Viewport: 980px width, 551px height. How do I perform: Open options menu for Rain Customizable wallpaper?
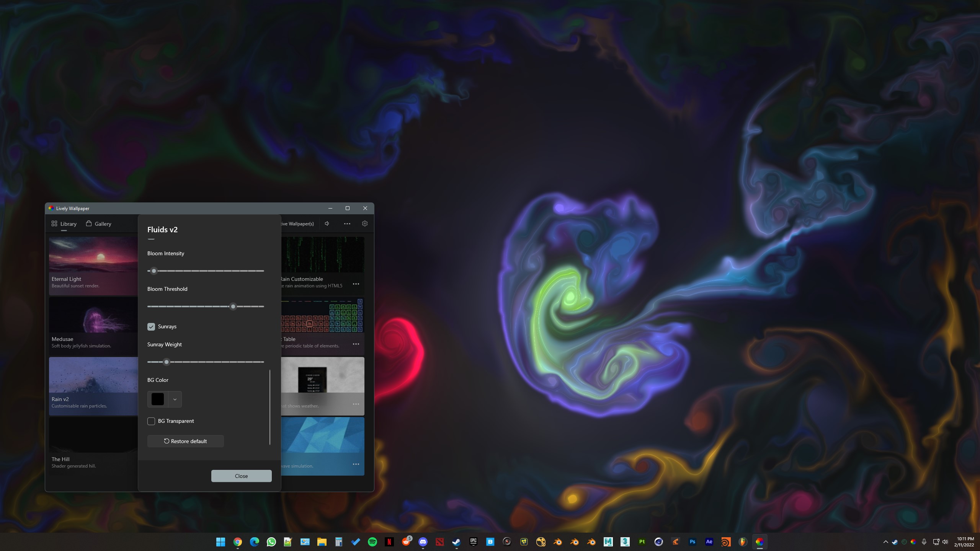coord(356,284)
